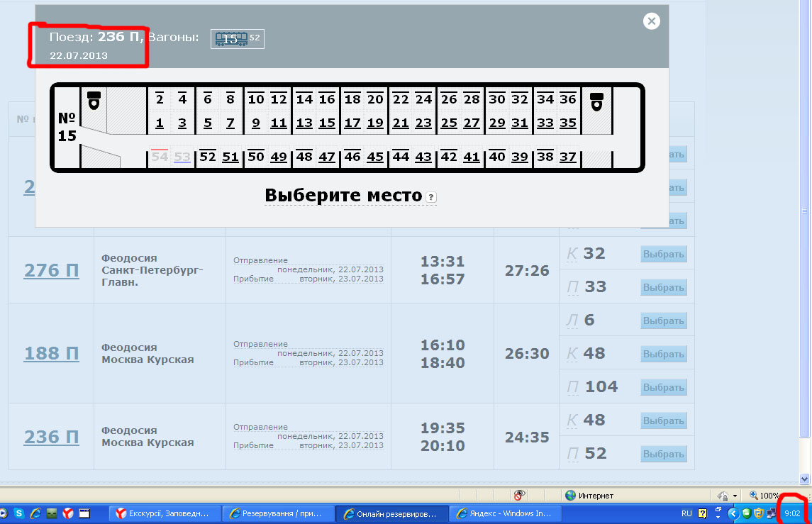Pick seat 37 in wagon diagram

(567, 157)
